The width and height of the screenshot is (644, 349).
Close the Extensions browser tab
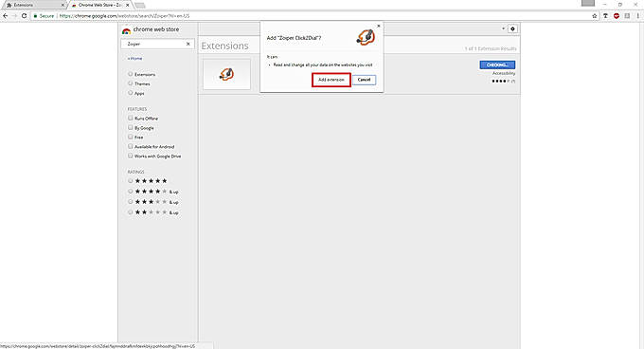point(63,5)
